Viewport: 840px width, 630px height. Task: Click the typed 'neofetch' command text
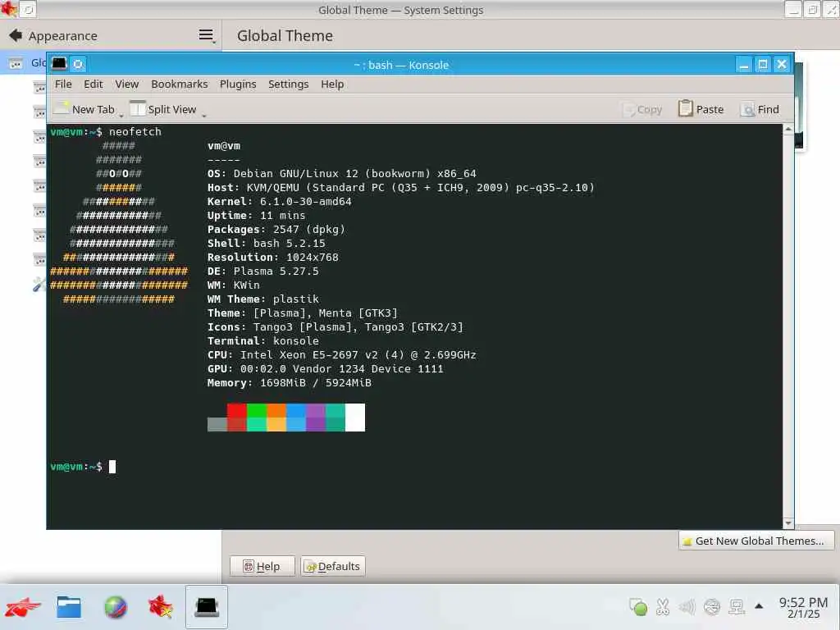click(135, 132)
